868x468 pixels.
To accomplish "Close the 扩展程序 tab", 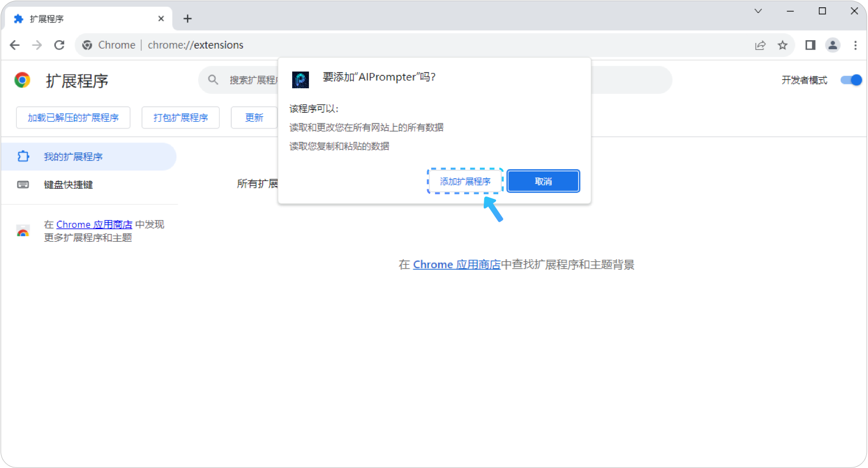I will click(x=161, y=19).
